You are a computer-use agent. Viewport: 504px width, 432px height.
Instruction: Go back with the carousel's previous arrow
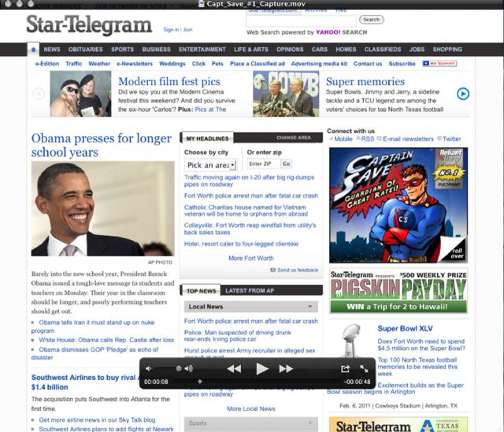click(38, 94)
